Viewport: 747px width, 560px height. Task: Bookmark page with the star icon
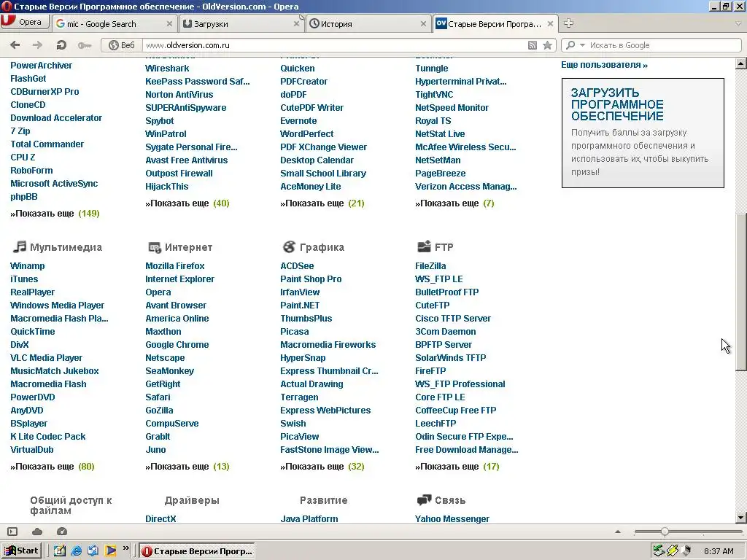point(547,45)
